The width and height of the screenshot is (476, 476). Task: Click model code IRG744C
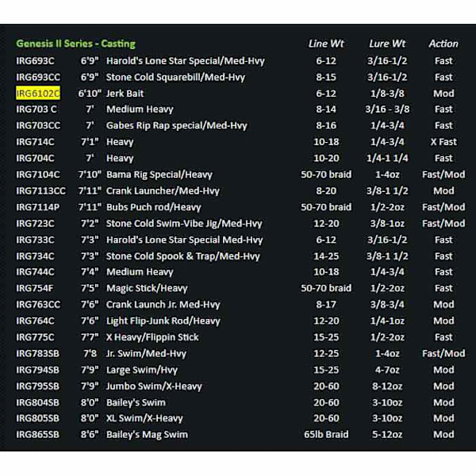pyautogui.click(x=35, y=271)
